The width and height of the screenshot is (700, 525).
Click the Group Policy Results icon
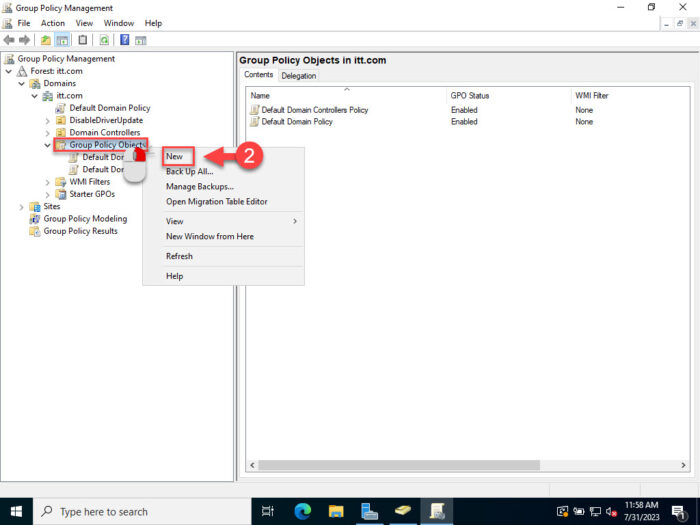pos(34,231)
